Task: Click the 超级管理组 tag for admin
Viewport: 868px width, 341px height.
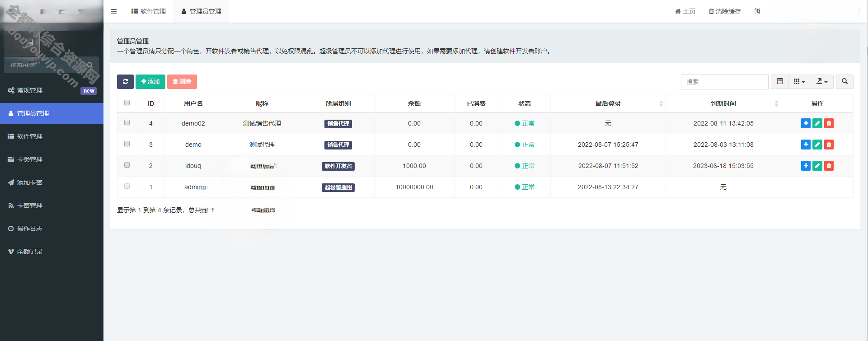Action: point(338,187)
